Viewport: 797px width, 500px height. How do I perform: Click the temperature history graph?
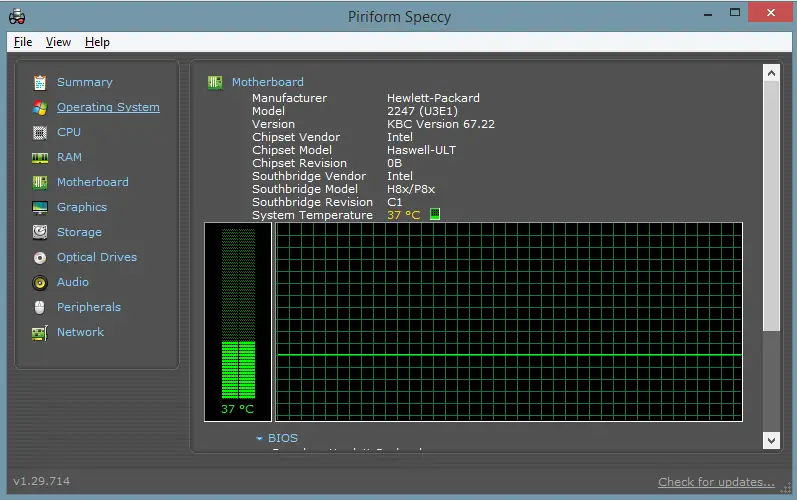[509, 322]
